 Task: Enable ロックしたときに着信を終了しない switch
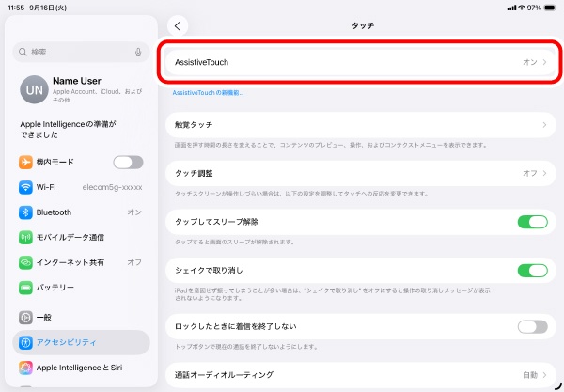(532, 326)
